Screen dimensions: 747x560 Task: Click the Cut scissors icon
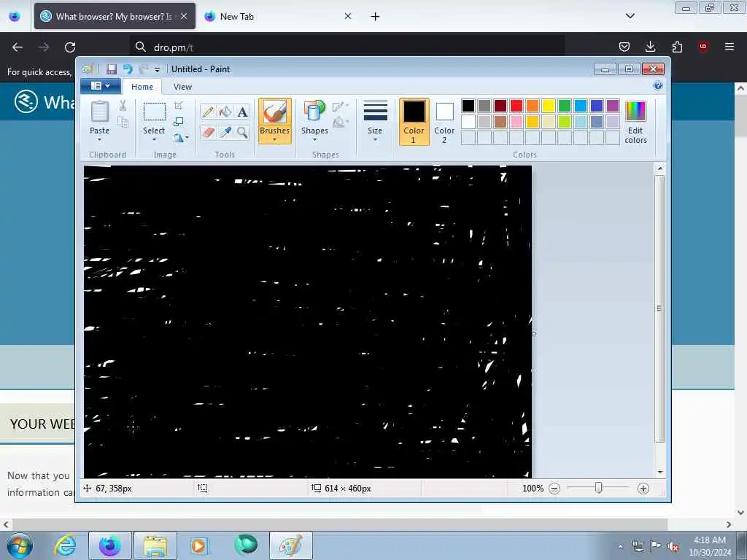[123, 105]
